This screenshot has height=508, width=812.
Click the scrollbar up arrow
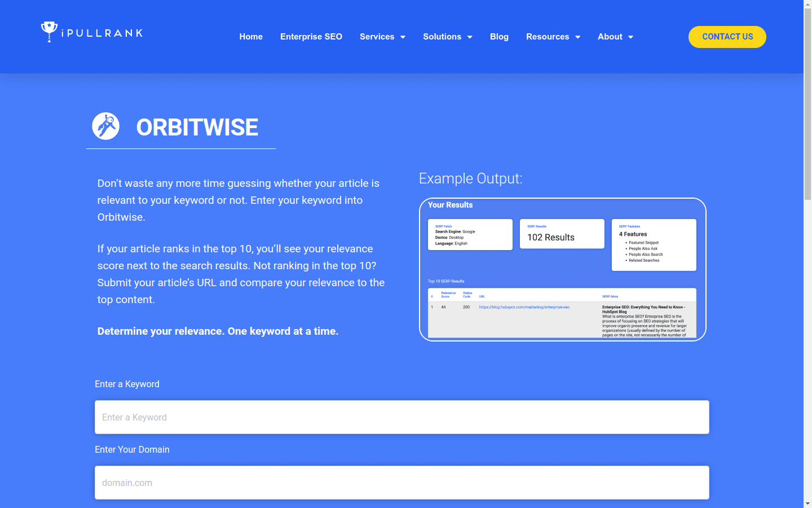808,4
